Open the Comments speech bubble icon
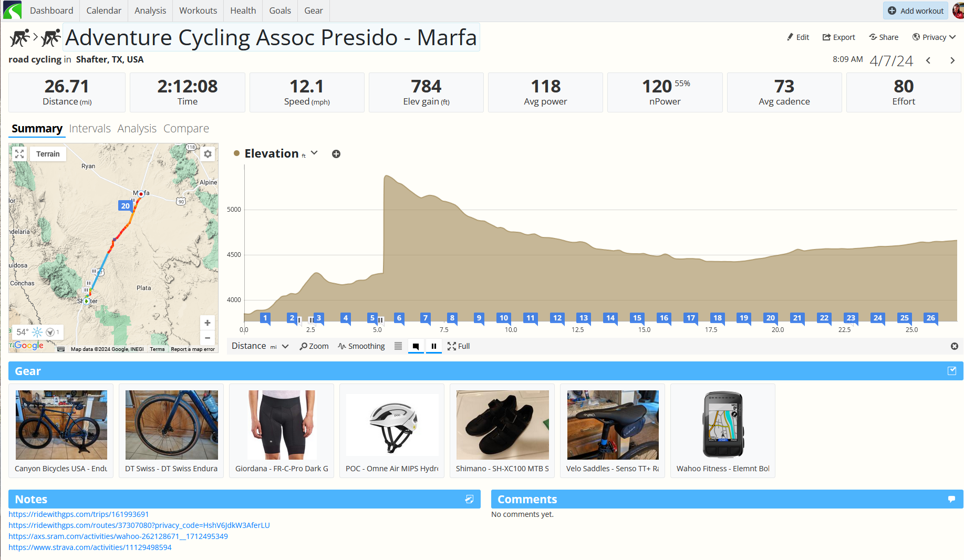The image size is (964, 560). coord(951,499)
